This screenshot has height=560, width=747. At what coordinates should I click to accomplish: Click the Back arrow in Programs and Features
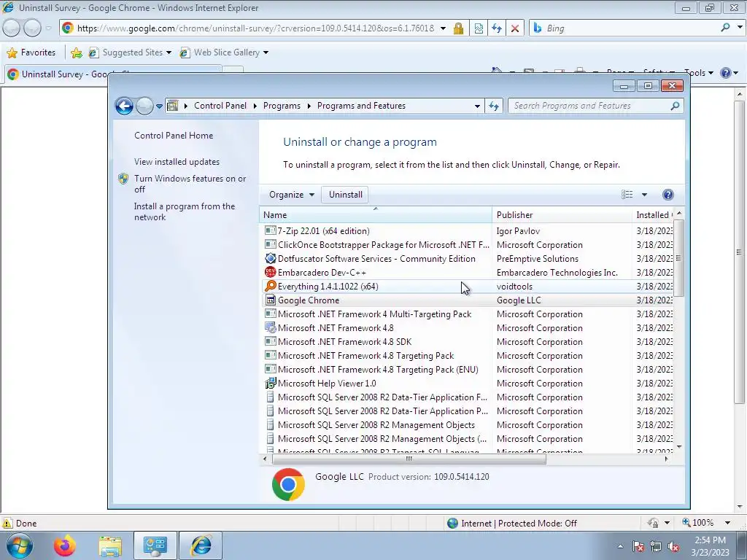(x=124, y=106)
